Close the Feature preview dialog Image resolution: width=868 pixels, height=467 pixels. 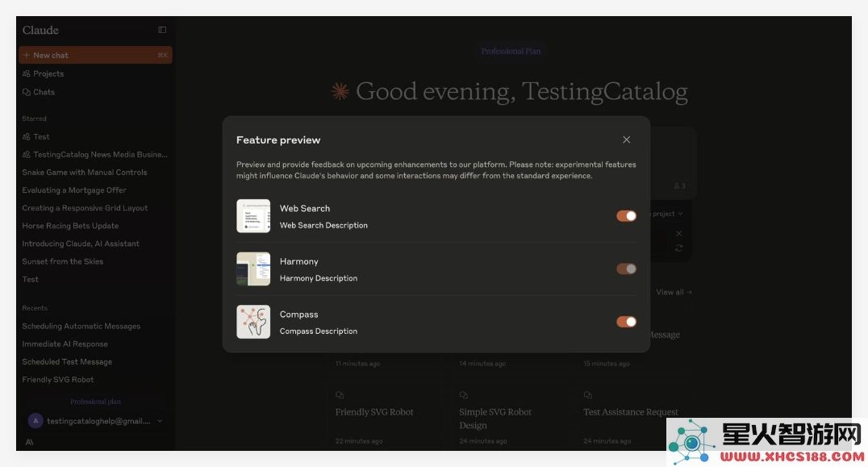626,140
